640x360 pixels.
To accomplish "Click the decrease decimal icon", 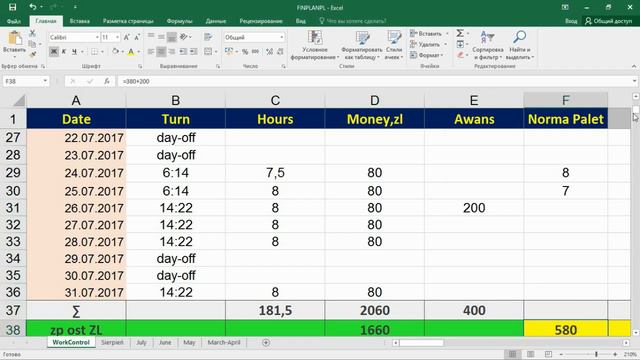I will click(x=280, y=52).
